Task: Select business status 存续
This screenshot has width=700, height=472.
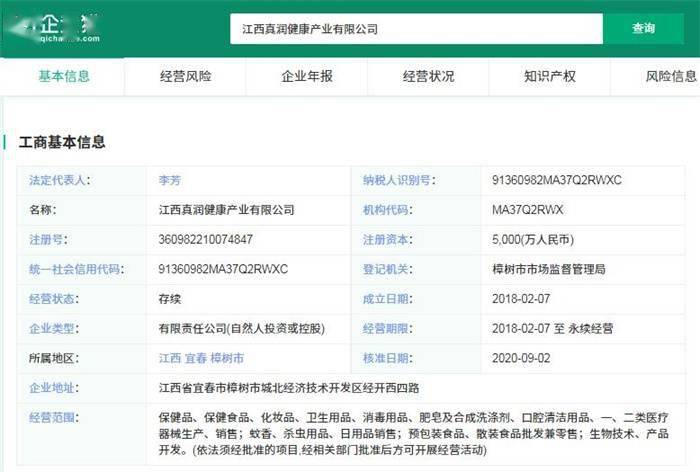Action: pyautogui.click(x=170, y=299)
